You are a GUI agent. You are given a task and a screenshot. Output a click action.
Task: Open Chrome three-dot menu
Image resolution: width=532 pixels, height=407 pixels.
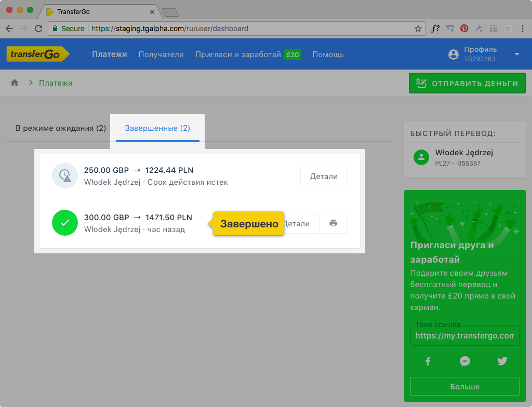(523, 29)
